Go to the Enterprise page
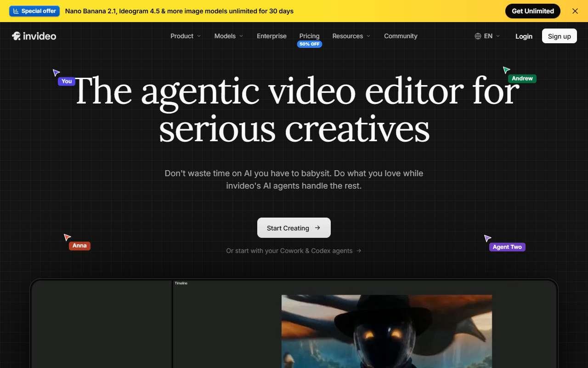The image size is (588, 368). tap(271, 36)
